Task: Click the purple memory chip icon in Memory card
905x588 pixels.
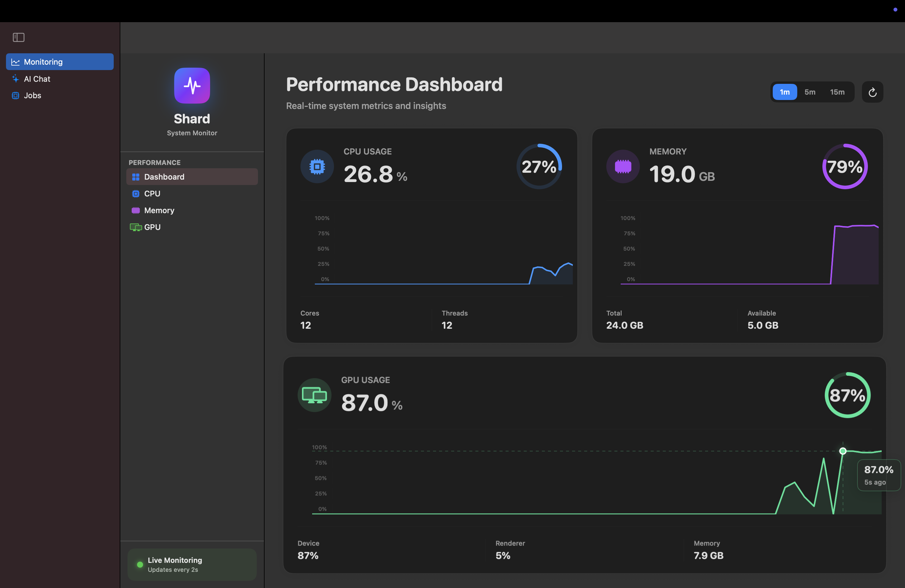Action: pyautogui.click(x=623, y=166)
